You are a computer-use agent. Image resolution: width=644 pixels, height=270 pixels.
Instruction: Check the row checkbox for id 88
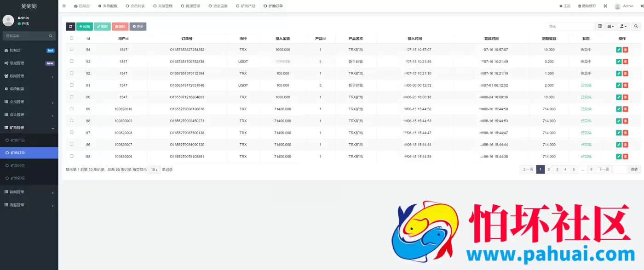click(71, 120)
